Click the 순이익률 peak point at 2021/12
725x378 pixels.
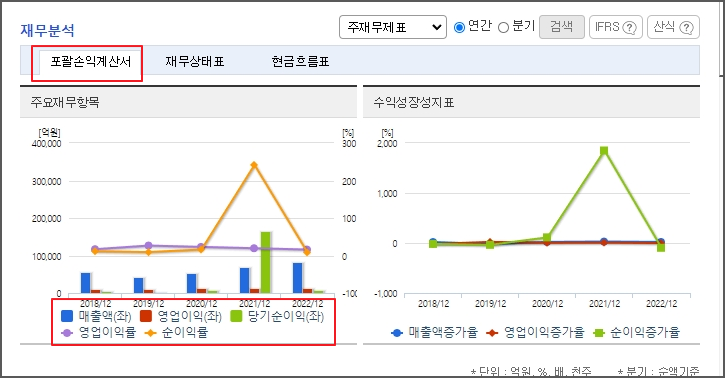pos(254,165)
